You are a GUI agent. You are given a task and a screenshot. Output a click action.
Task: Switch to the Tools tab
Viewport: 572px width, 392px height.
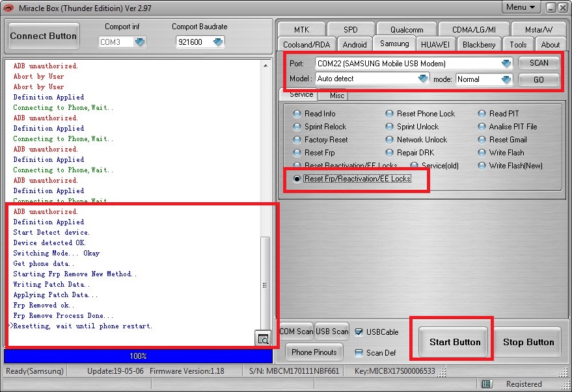coord(518,44)
